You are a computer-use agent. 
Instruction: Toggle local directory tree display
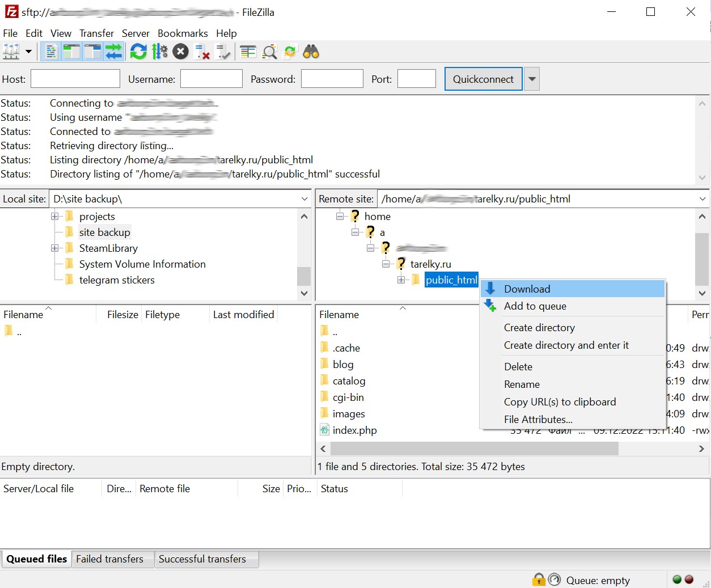(71, 52)
